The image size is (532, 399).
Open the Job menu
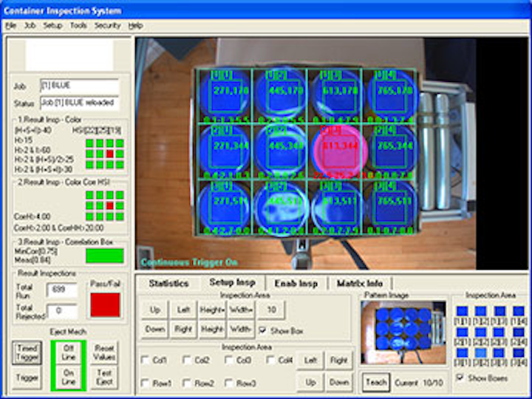30,26
